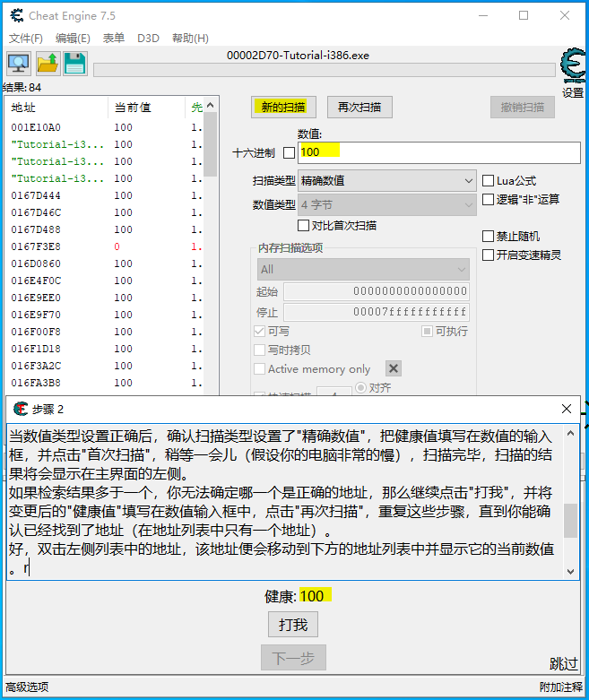Open the table extras comment link

(x=561, y=687)
